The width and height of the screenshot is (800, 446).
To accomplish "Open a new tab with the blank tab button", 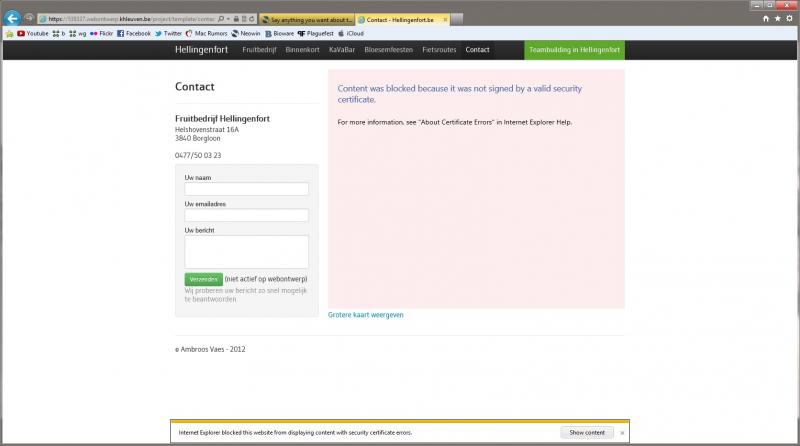I will point(457,19).
